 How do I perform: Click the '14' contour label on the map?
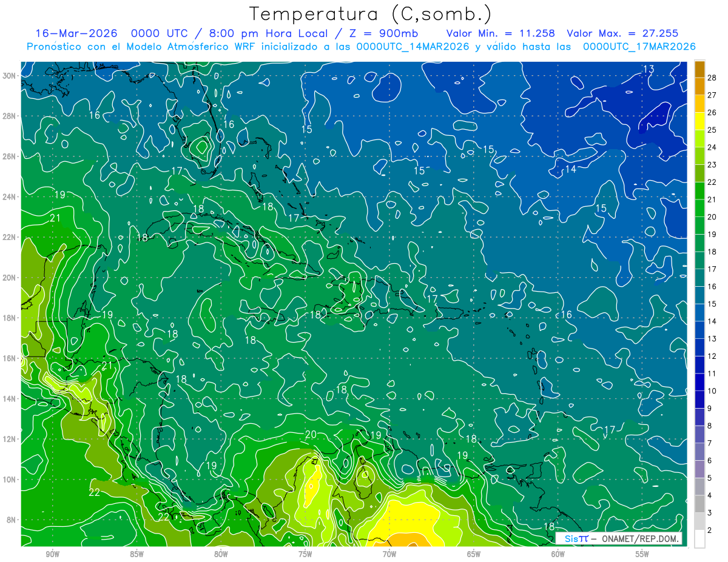click(571, 169)
